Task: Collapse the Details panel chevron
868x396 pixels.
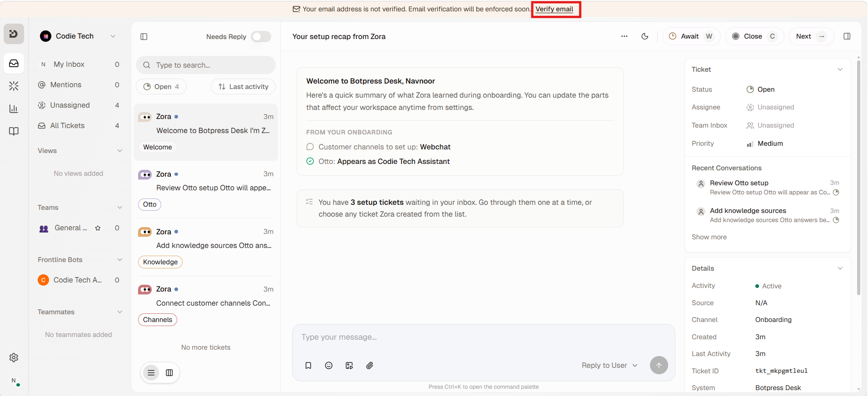Action: click(840, 268)
